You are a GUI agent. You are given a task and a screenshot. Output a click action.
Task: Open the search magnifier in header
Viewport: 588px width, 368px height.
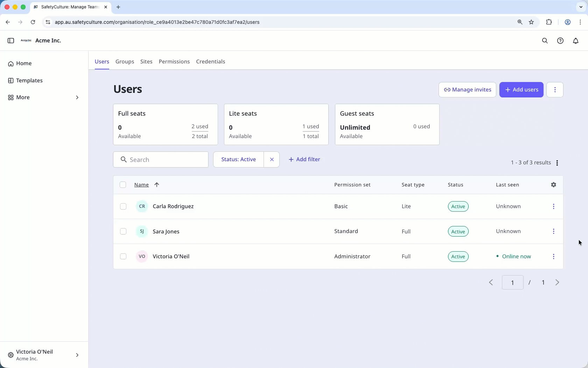(x=545, y=41)
